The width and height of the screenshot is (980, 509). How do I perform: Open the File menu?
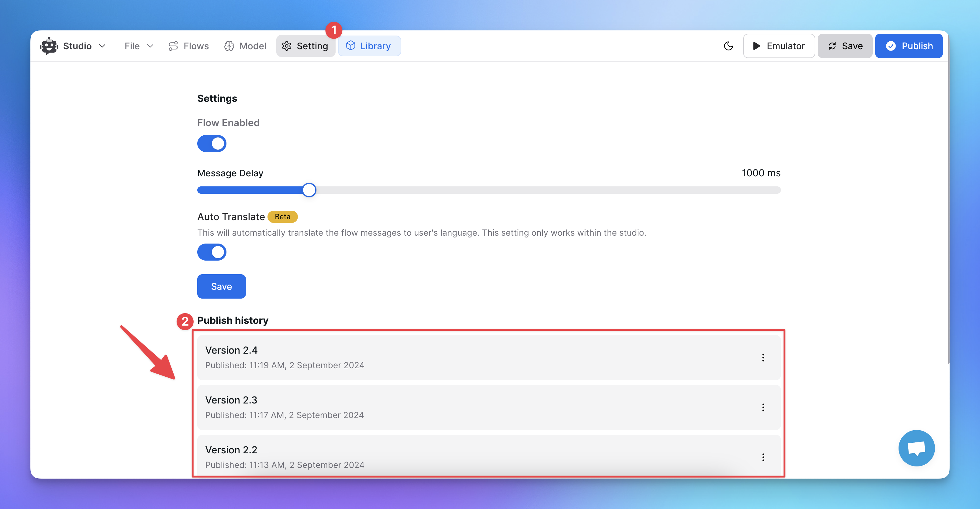(x=139, y=46)
